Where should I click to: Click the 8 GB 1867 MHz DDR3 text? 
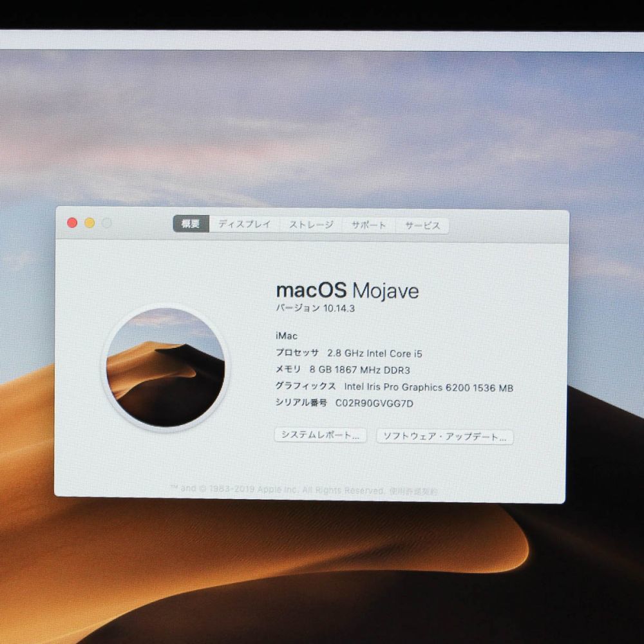coord(360,370)
